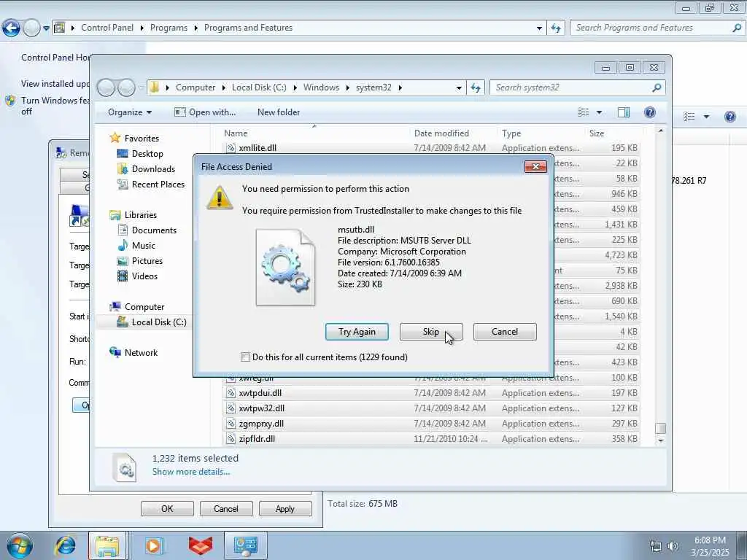
Task: Open Windows Media Player from taskbar
Action: click(155, 545)
